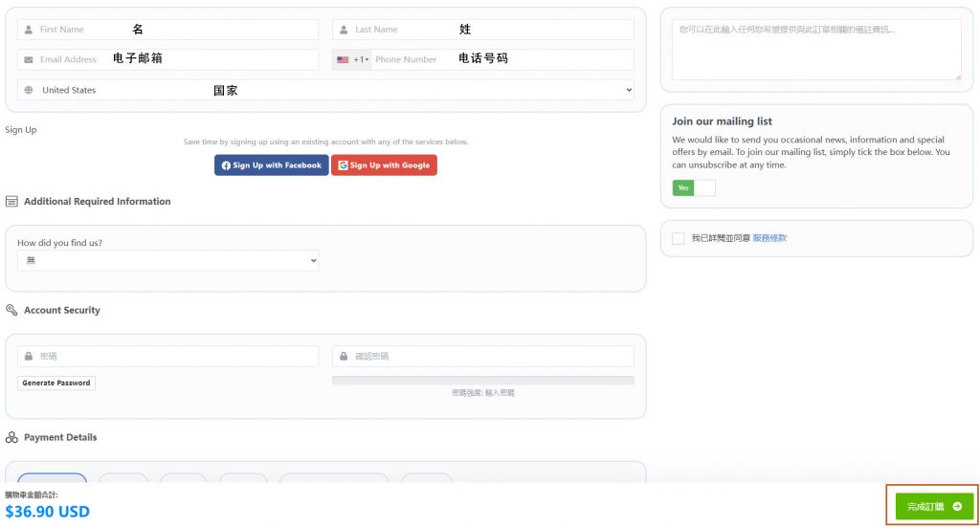Click the Facebook logo on the signup button
Viewport: 980px width, 527px height.
click(226, 165)
